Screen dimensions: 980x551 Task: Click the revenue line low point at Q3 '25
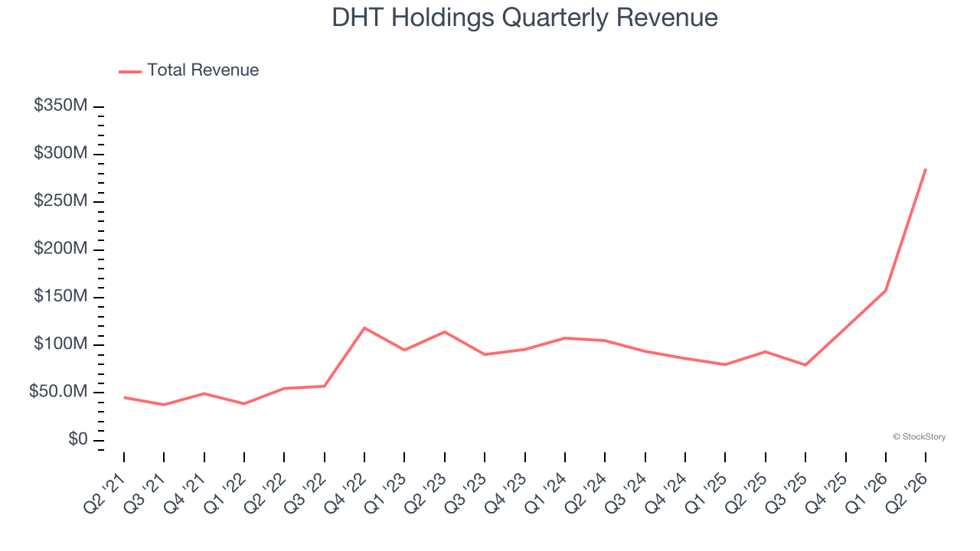pos(805,365)
